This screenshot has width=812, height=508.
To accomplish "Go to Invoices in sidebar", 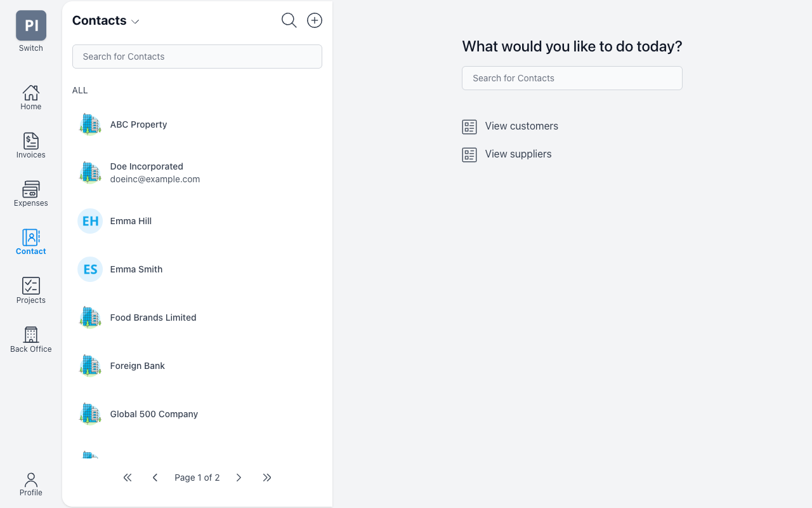I will click(30, 146).
